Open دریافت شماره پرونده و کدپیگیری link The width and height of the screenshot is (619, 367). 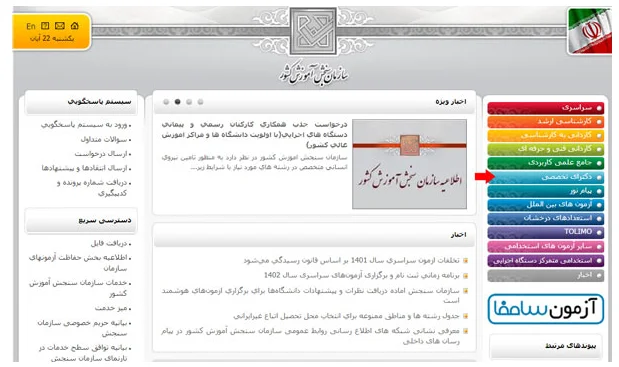coord(92,188)
